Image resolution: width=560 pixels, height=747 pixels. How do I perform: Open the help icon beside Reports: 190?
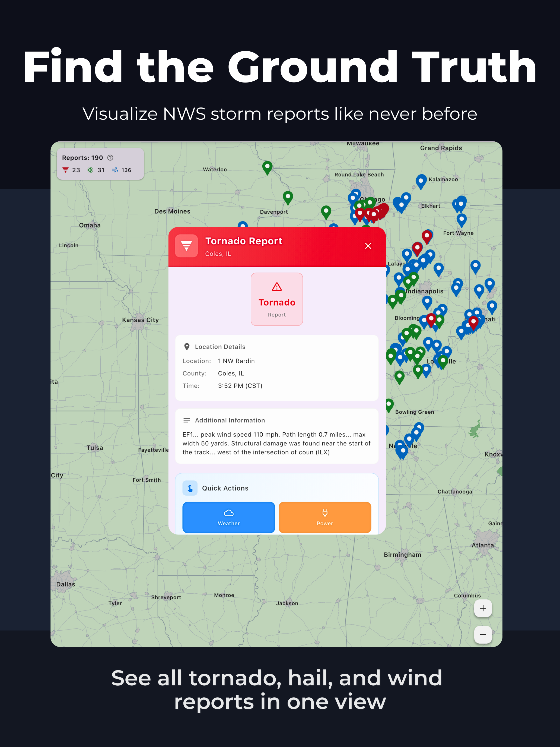(x=110, y=158)
